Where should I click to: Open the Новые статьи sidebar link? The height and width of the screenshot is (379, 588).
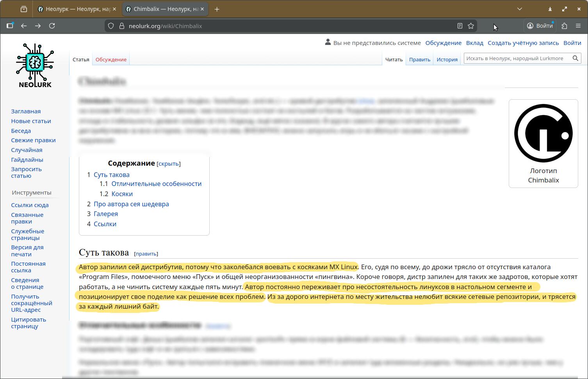click(31, 121)
